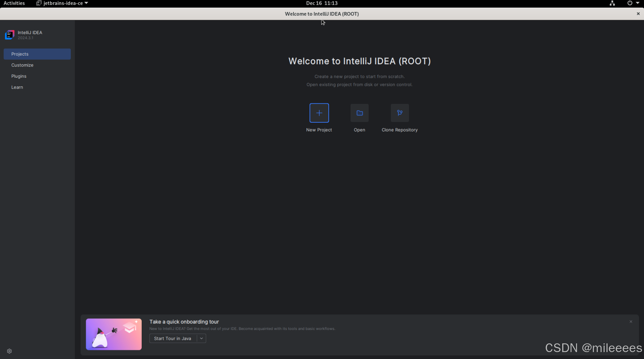Image resolution: width=644 pixels, height=359 pixels.
Task: Select the Projects section in the sidebar
Action: click(x=20, y=54)
